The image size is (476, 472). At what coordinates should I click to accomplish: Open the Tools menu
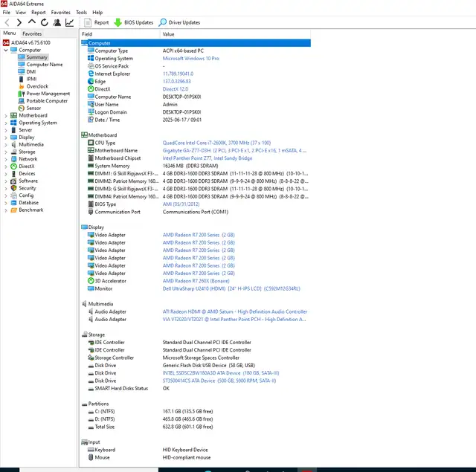[81, 13]
